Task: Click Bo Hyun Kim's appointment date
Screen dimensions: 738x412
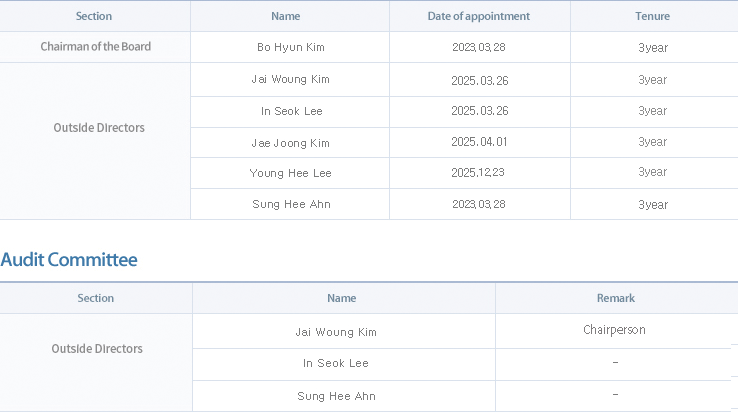Action: pyautogui.click(x=479, y=47)
